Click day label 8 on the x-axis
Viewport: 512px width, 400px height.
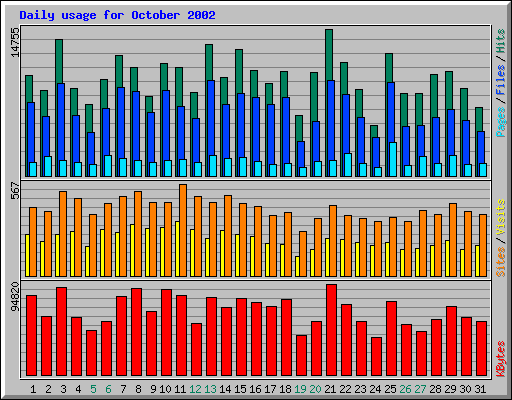pyautogui.click(x=138, y=389)
